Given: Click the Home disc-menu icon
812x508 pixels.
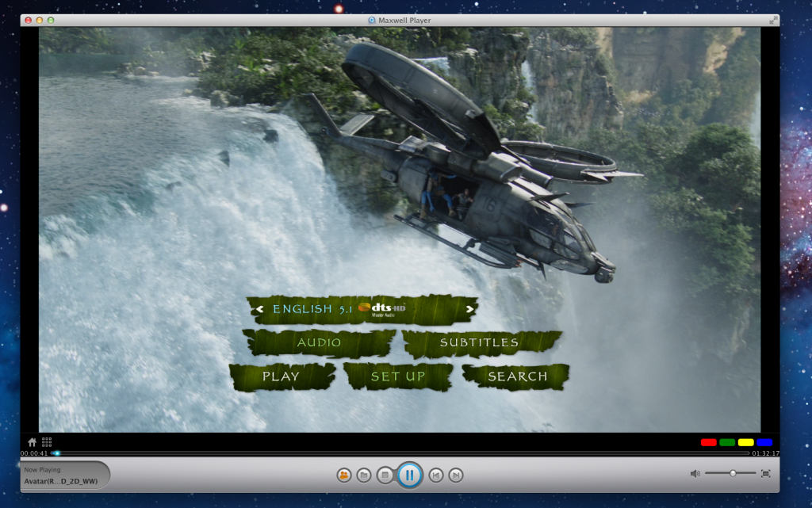Looking at the screenshot, I should click(x=33, y=441).
